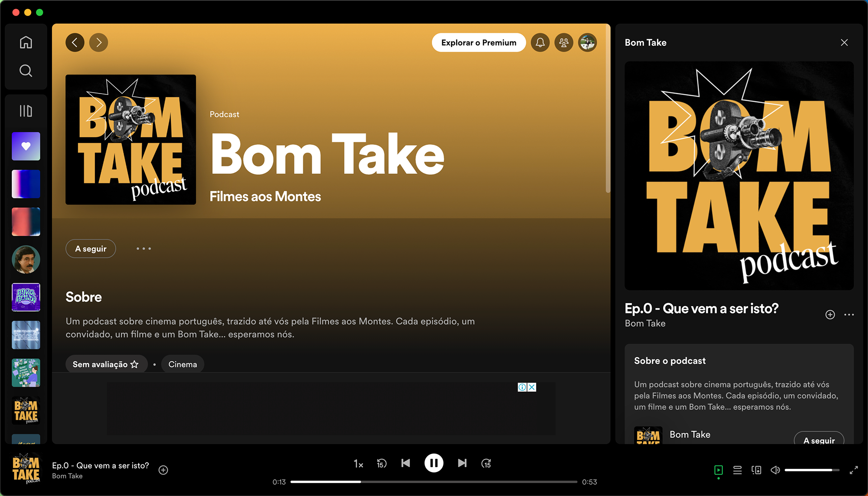Viewport: 868px width, 496px height.
Task: Open the Liked Songs heart playlist
Action: pos(26,146)
